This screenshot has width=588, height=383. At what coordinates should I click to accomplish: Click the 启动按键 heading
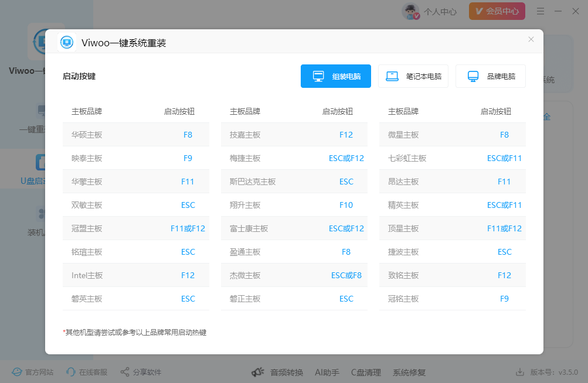tap(79, 76)
